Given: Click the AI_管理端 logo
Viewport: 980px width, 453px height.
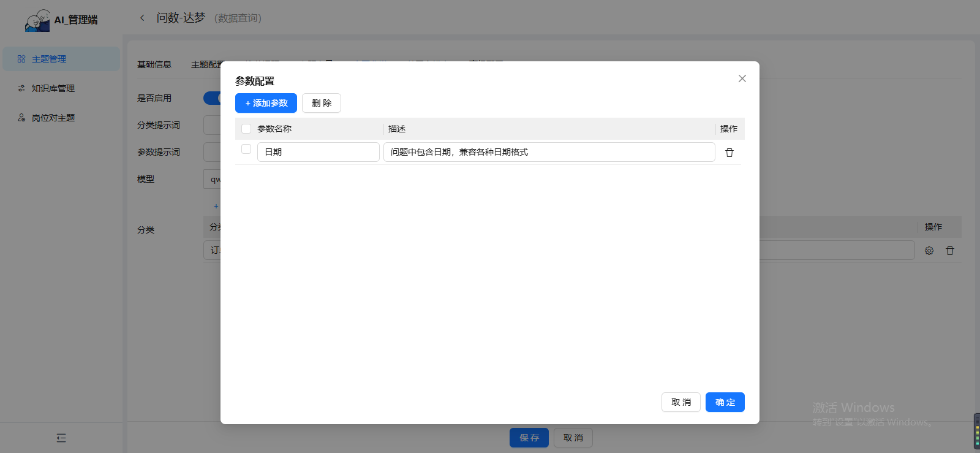Looking at the screenshot, I should tap(37, 20).
